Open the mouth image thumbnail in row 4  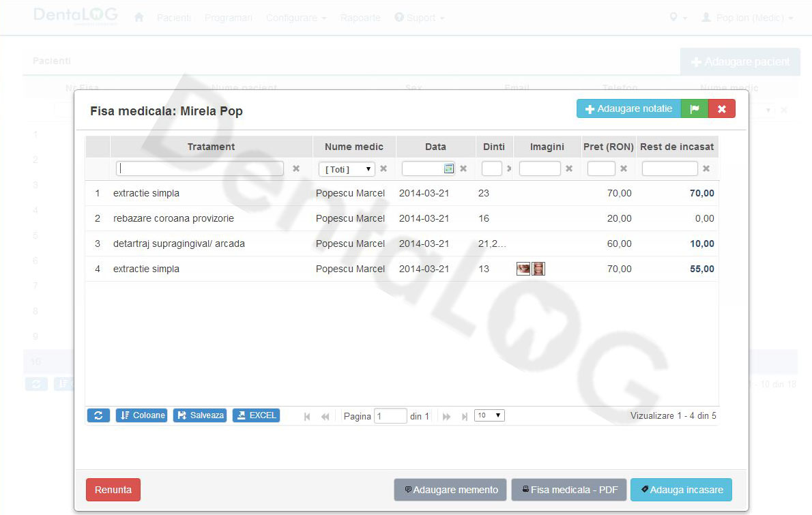(523, 269)
